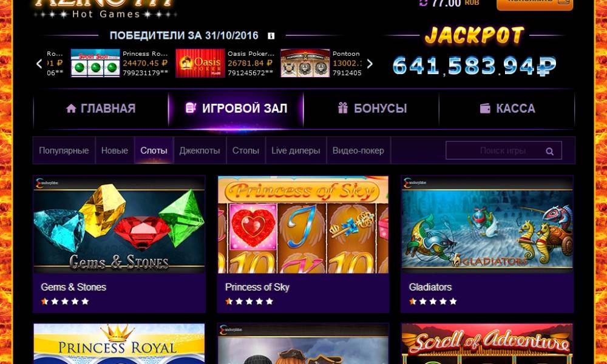Click the Gladiators game title link

(430, 287)
